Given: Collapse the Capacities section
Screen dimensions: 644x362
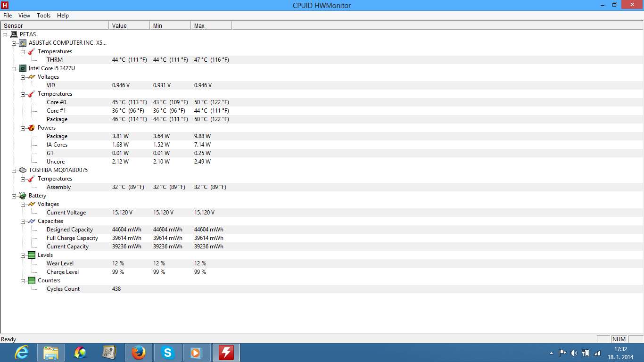Looking at the screenshot, I should pos(23,221).
